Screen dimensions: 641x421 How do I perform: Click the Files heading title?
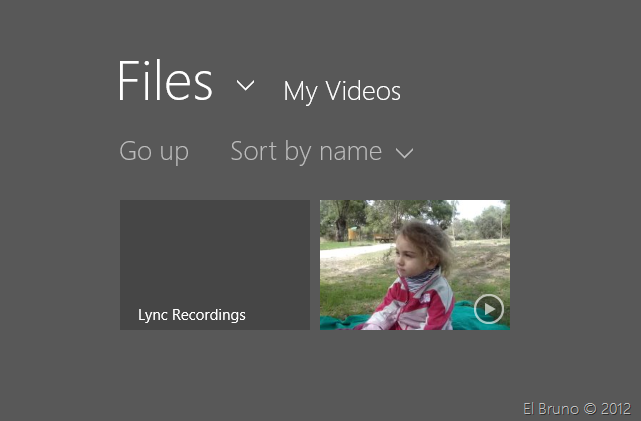click(165, 82)
